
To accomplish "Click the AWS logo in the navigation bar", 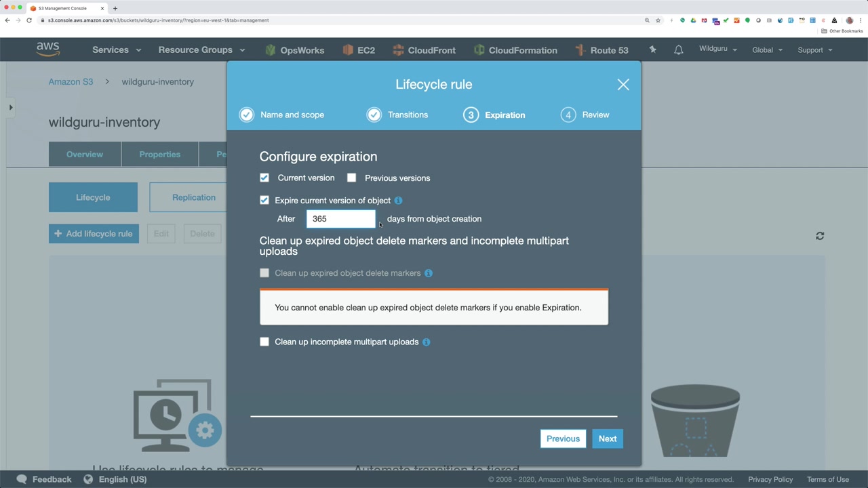I will click(48, 49).
